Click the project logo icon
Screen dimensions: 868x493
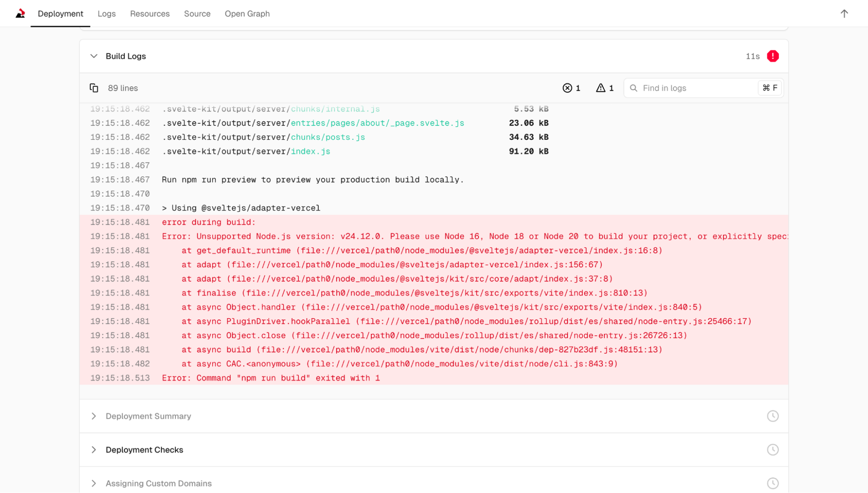click(20, 13)
